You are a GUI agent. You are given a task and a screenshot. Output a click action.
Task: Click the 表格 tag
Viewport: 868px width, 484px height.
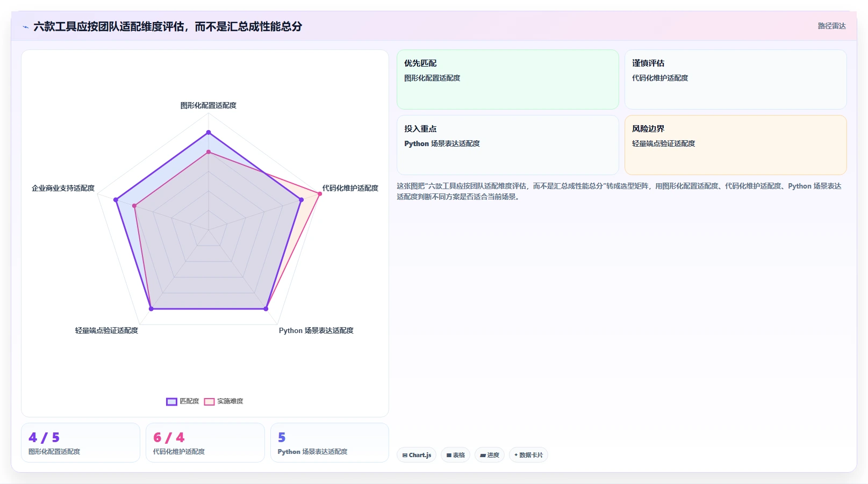tap(455, 455)
